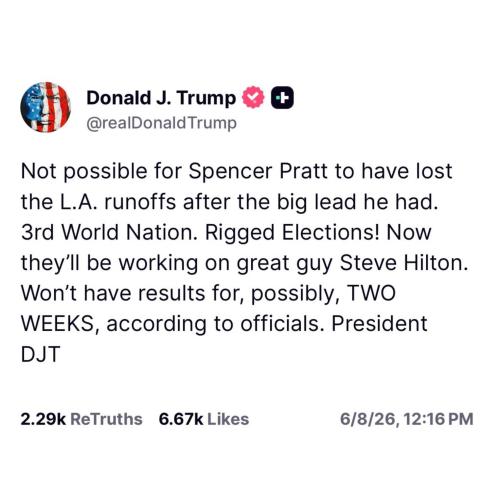Click the phrase Rigged Elections!
This screenshot has width=500, height=500.
(x=292, y=233)
